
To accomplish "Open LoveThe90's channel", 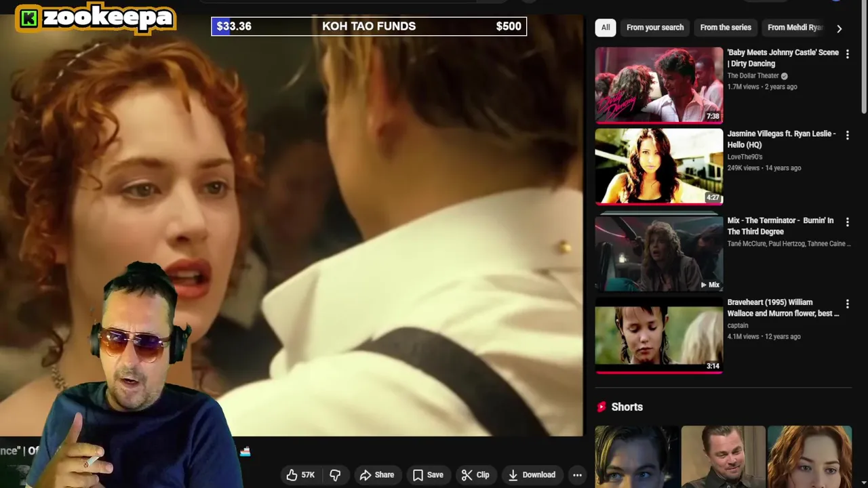I will pos(745,157).
